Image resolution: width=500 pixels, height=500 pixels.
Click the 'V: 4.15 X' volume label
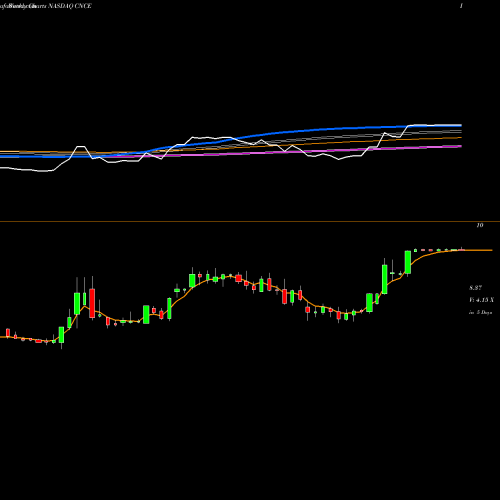[x=481, y=300]
